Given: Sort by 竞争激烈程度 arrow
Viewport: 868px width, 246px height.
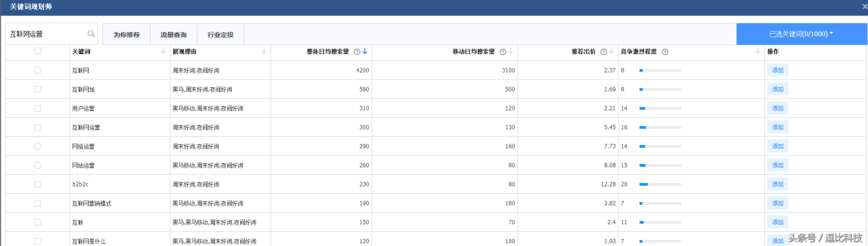Looking at the screenshot, I should (758, 52).
